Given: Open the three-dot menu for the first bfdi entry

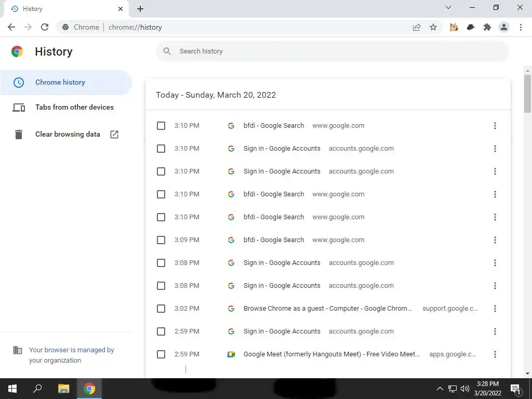Looking at the screenshot, I should pyautogui.click(x=495, y=126).
